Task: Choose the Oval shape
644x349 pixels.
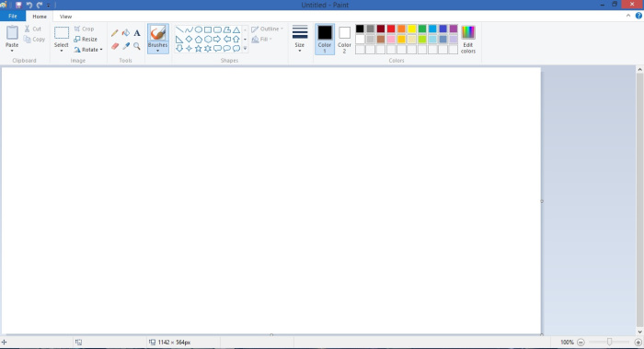Action: pos(199,29)
